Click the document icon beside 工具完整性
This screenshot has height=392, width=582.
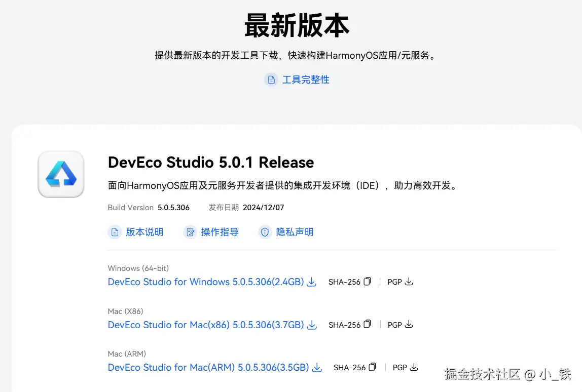[271, 80]
